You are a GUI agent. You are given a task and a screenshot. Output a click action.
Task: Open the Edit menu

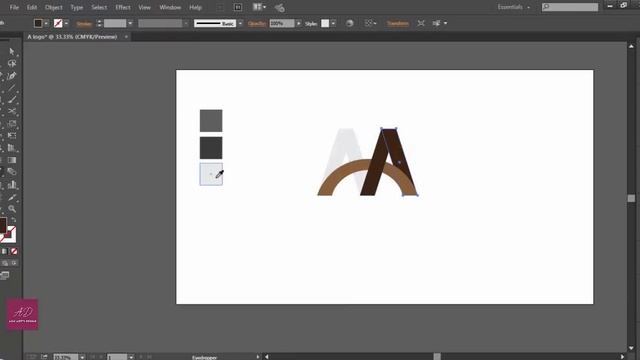click(32, 7)
